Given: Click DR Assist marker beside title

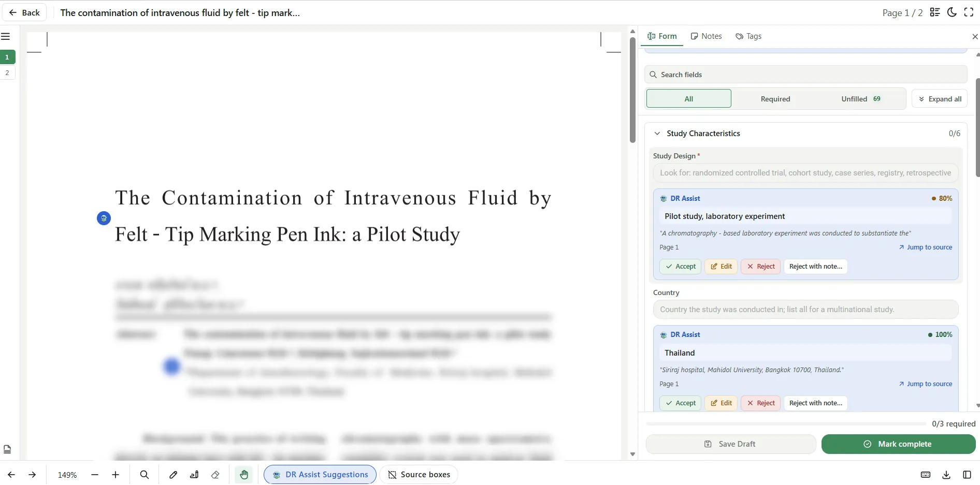Looking at the screenshot, I should click(104, 218).
